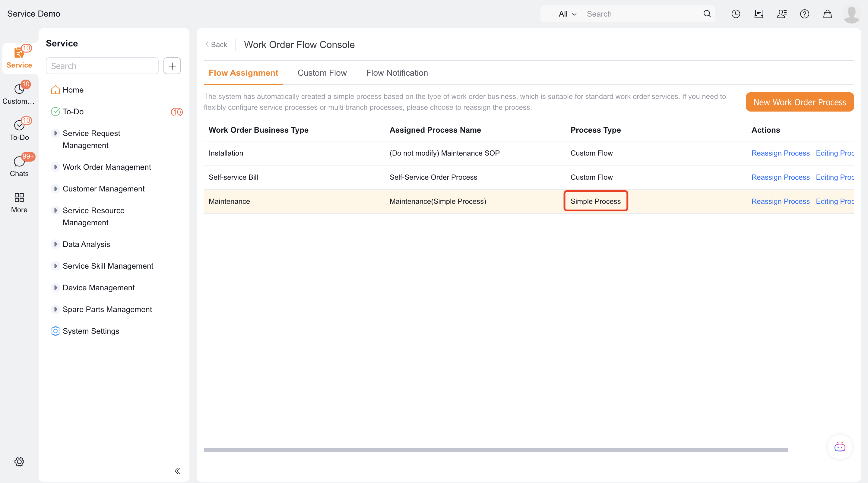Click Back to leave the console
The height and width of the screenshot is (483, 868).
point(216,44)
